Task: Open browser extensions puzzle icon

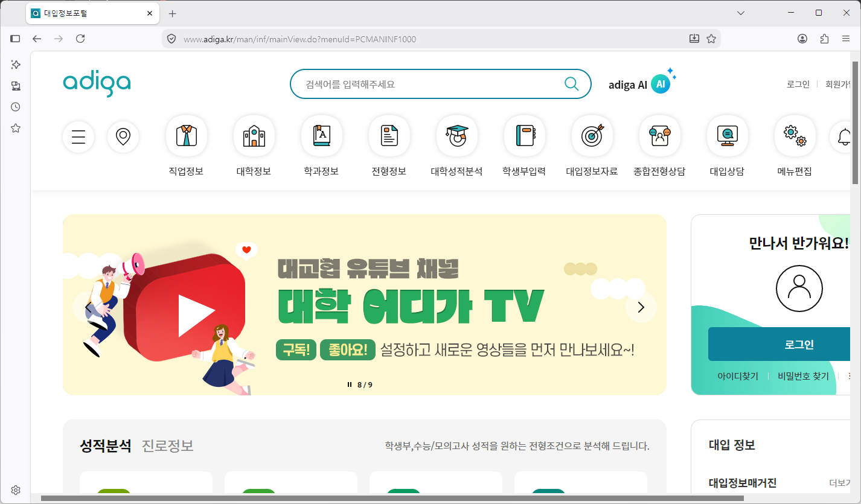Action: click(824, 39)
